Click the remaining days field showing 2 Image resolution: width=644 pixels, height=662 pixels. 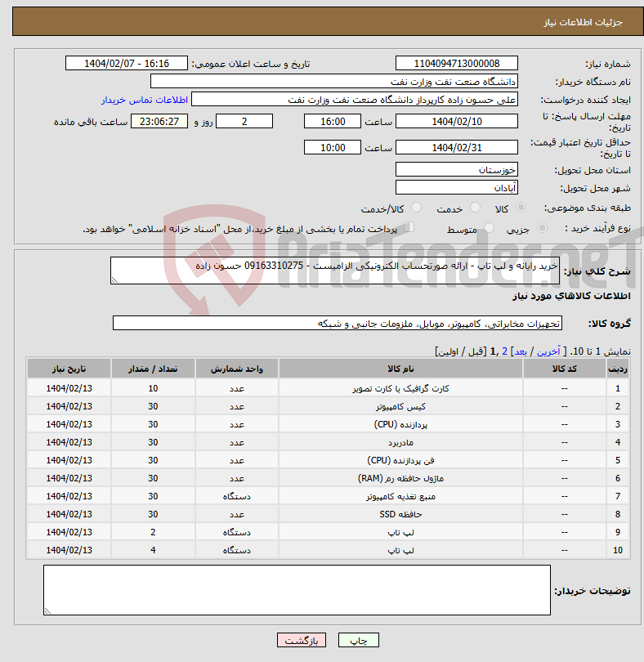[x=244, y=122]
